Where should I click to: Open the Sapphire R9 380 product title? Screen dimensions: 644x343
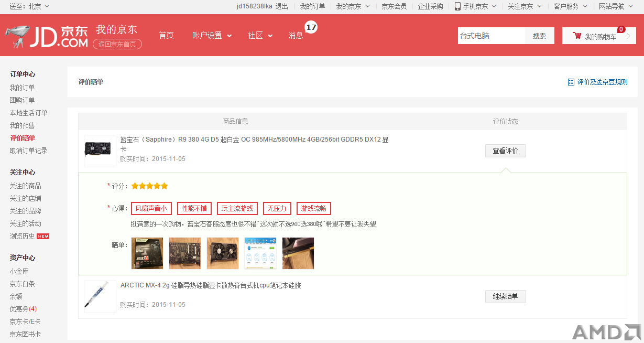[x=255, y=144]
